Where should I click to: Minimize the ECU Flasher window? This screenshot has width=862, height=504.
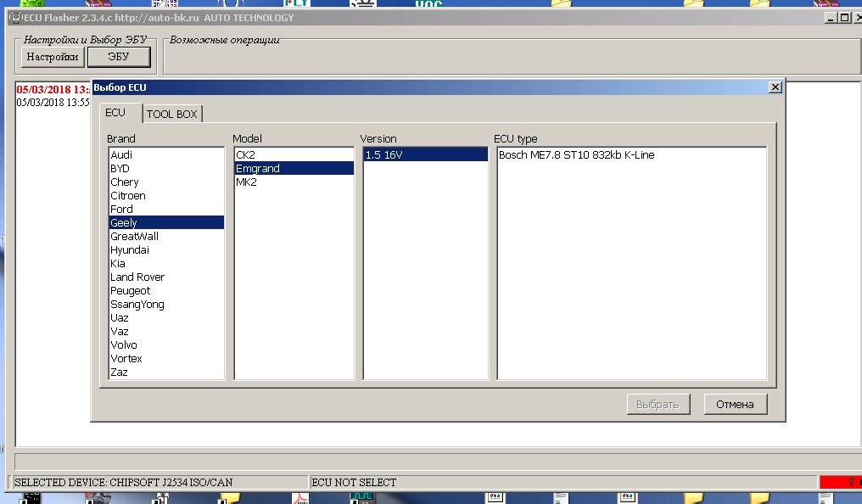click(x=831, y=18)
